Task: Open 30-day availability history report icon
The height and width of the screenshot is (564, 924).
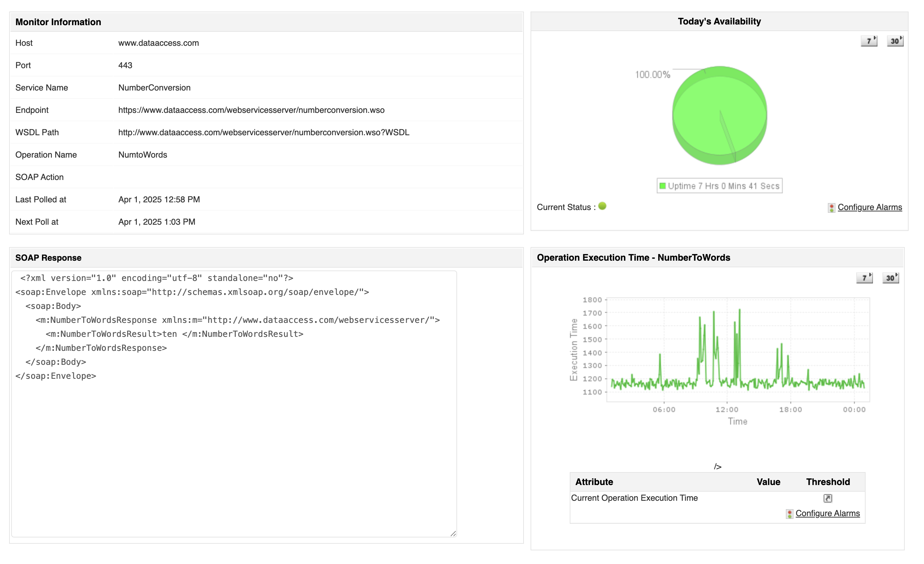Action: [x=895, y=41]
